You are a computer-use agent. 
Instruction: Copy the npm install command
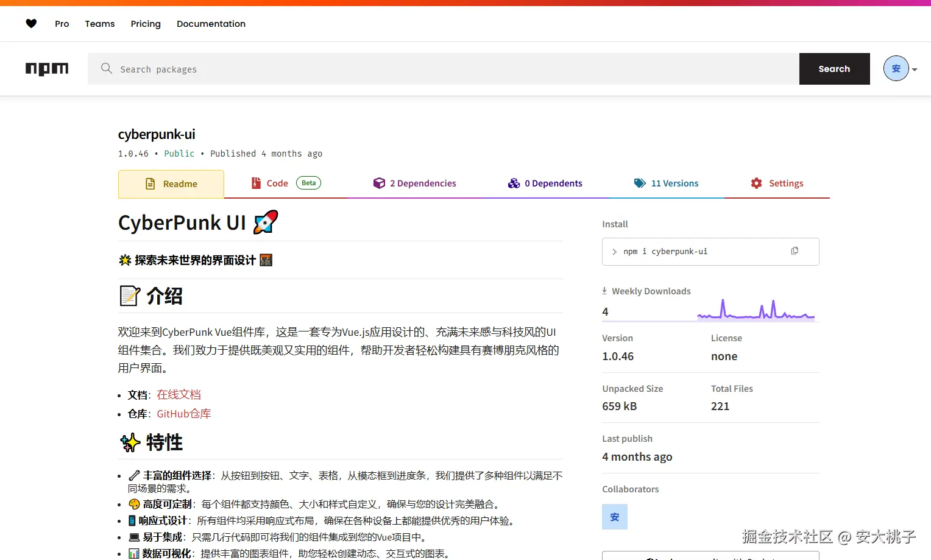point(795,250)
